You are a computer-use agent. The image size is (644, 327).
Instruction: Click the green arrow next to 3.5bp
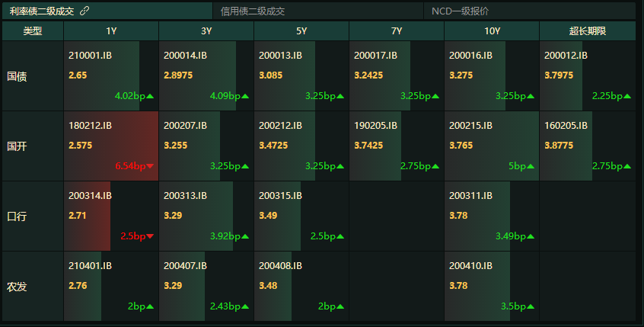coord(531,306)
